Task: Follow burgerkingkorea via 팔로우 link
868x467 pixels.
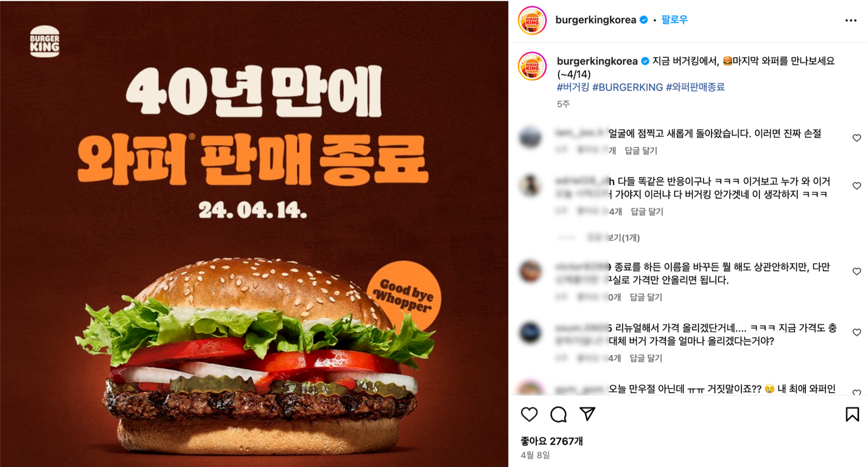Action: click(674, 20)
